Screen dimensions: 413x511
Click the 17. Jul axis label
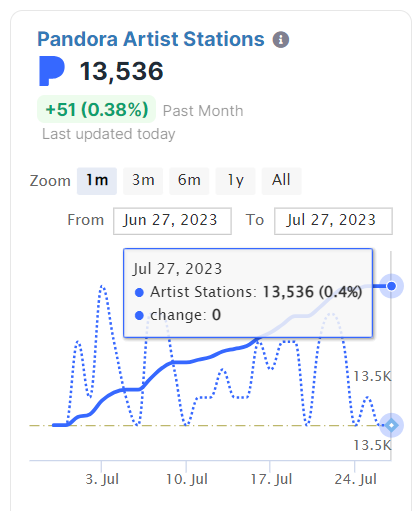point(271,479)
